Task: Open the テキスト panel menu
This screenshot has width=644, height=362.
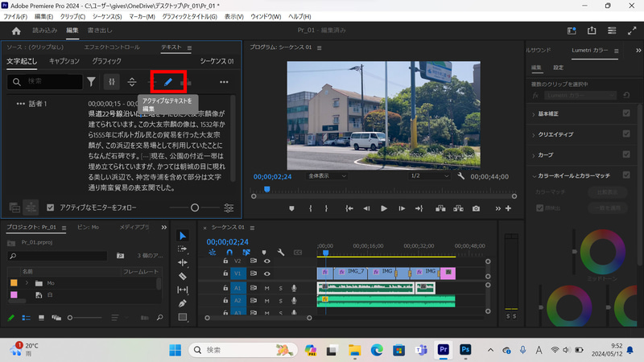Action: point(189,48)
